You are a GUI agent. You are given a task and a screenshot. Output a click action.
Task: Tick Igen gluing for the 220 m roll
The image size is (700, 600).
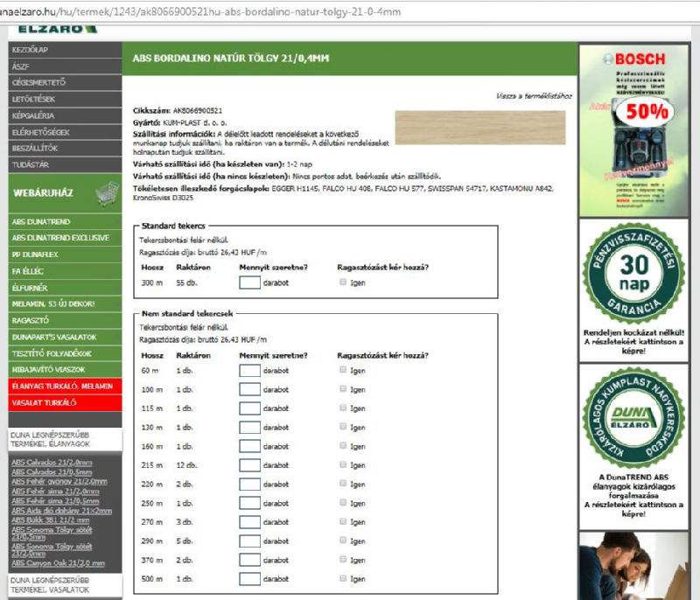343,483
